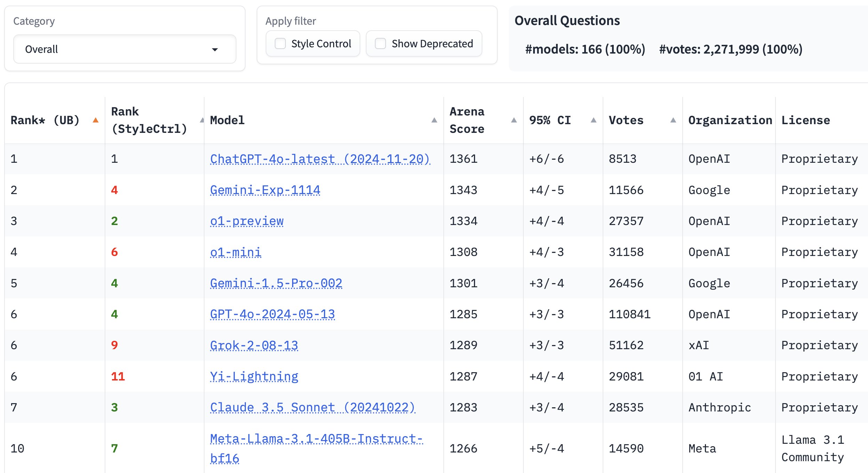Click Votes value 11566
868x473 pixels.
pyautogui.click(x=626, y=190)
